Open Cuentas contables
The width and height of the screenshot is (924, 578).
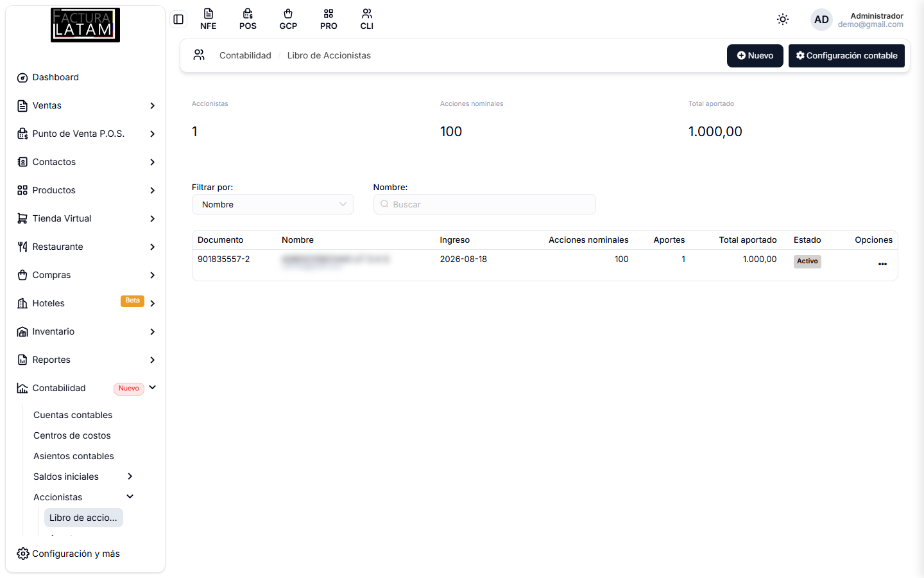(x=73, y=415)
